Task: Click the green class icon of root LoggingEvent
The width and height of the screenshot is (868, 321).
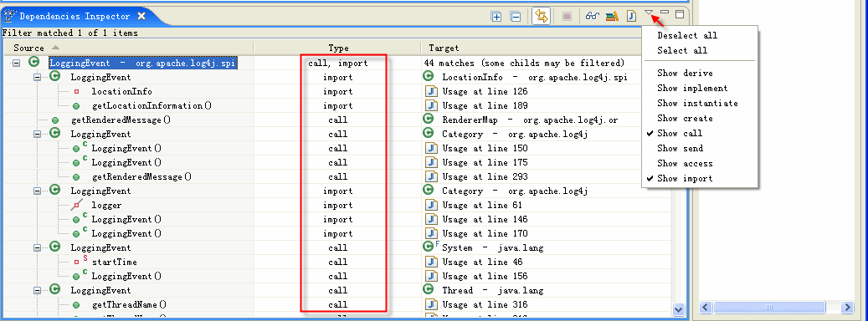Action: coord(33,63)
